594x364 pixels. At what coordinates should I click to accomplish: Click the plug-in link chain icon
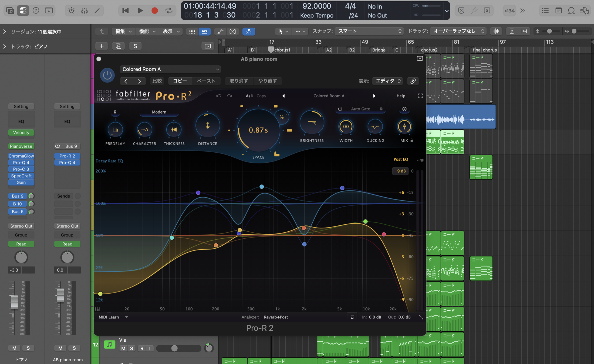pos(413,81)
